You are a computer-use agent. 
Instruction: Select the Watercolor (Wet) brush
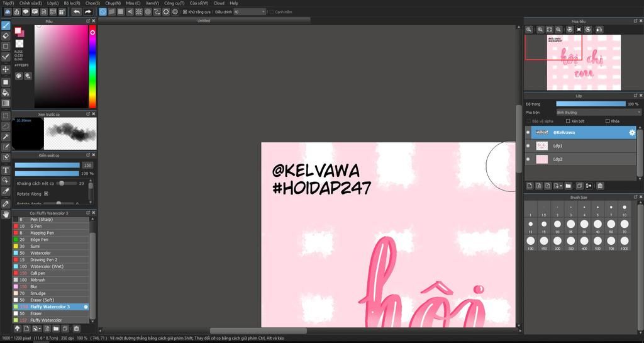(51, 267)
